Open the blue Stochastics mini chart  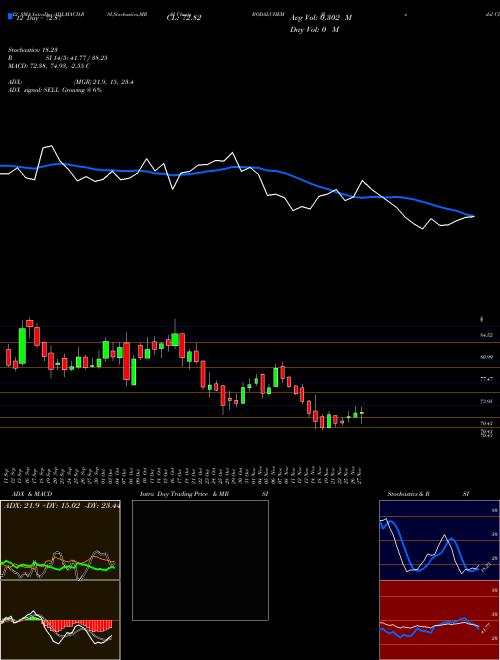439,540
